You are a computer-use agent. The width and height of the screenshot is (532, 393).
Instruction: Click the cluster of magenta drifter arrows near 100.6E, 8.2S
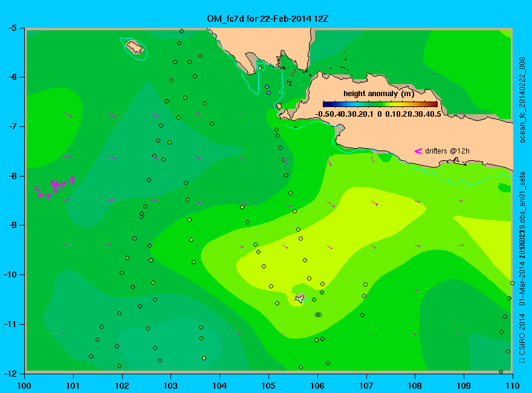coord(54,187)
